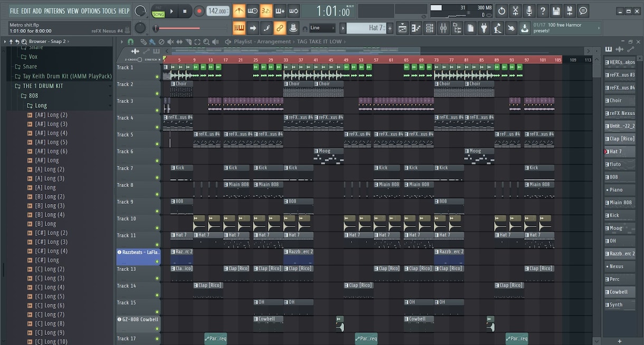Viewport: 644px width, 345px height.
Task: Arm recording with the red record button
Action: pyautogui.click(x=199, y=11)
